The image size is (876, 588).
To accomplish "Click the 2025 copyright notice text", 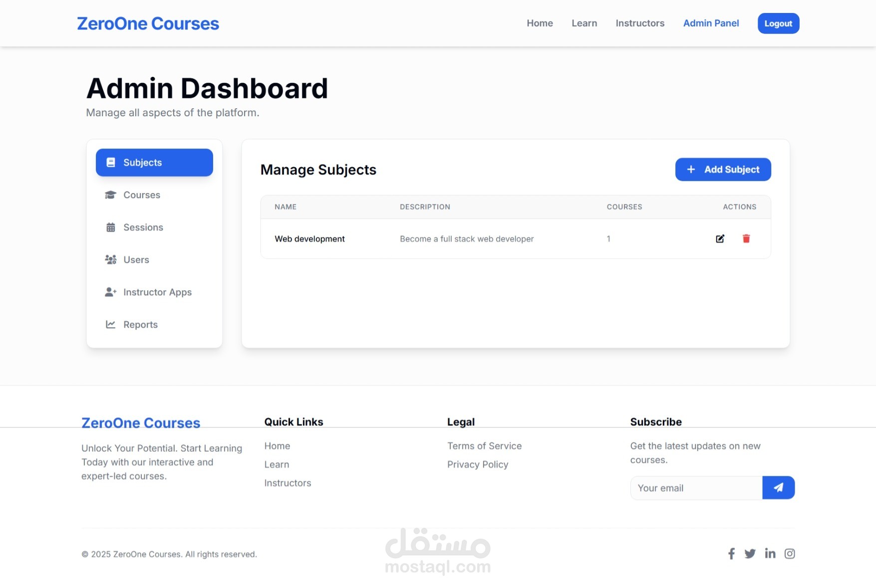I will click(169, 554).
